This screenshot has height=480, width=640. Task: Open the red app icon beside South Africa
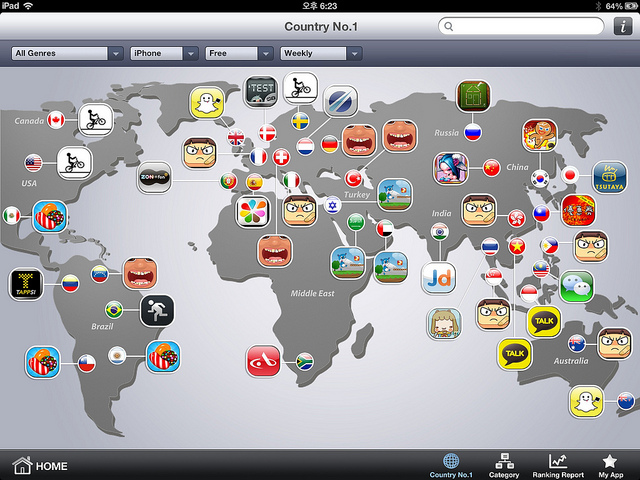(x=264, y=361)
